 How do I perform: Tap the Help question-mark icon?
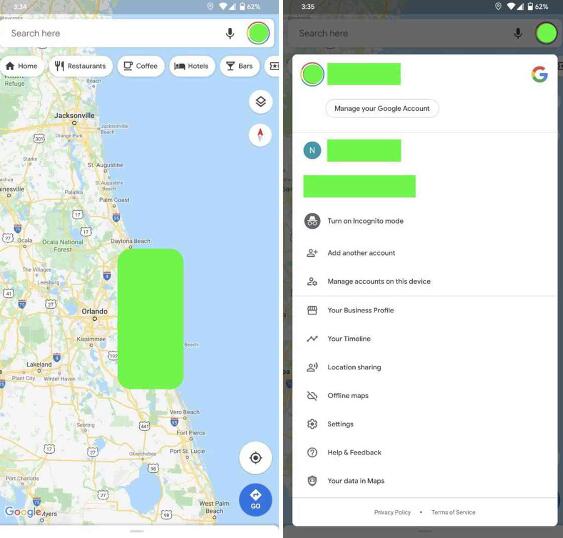tap(312, 452)
